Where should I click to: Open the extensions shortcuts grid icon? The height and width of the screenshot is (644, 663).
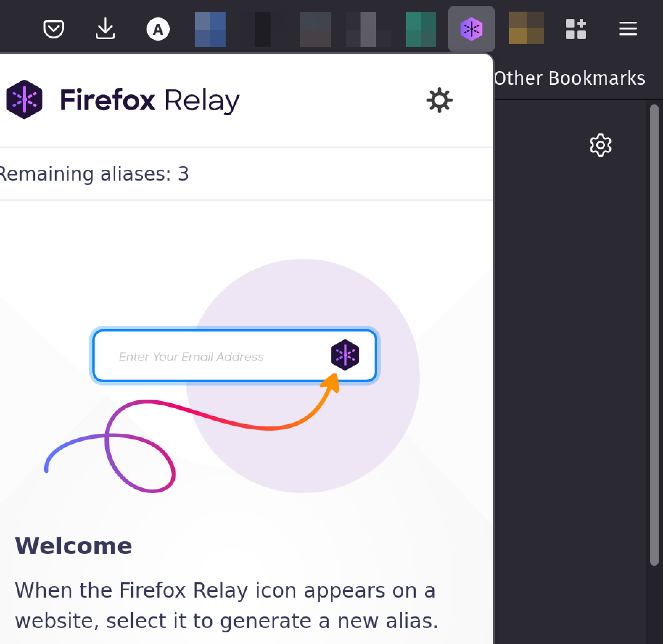[576, 29]
